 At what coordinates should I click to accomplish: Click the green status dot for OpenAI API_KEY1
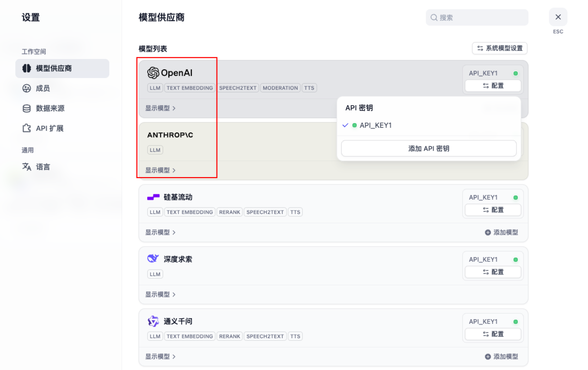(516, 73)
